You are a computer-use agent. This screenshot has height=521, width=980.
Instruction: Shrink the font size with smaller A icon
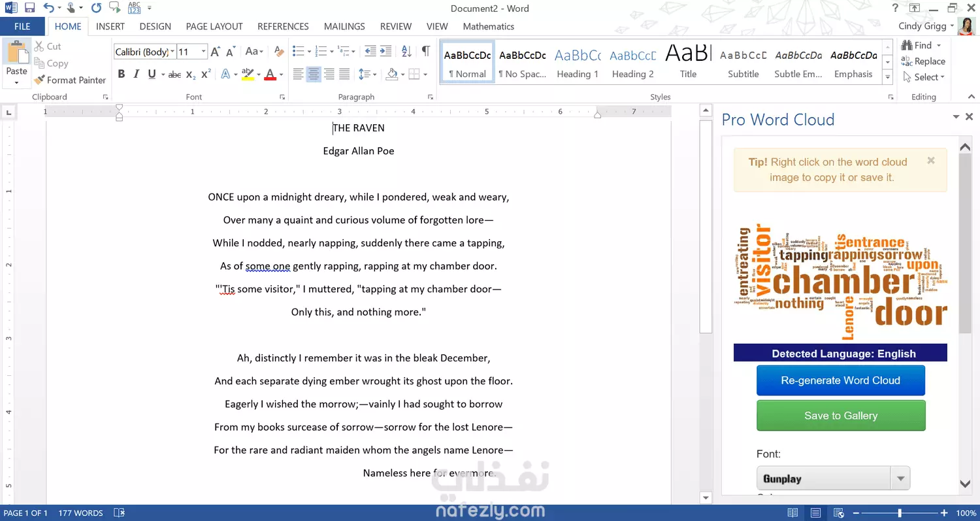[x=230, y=52]
